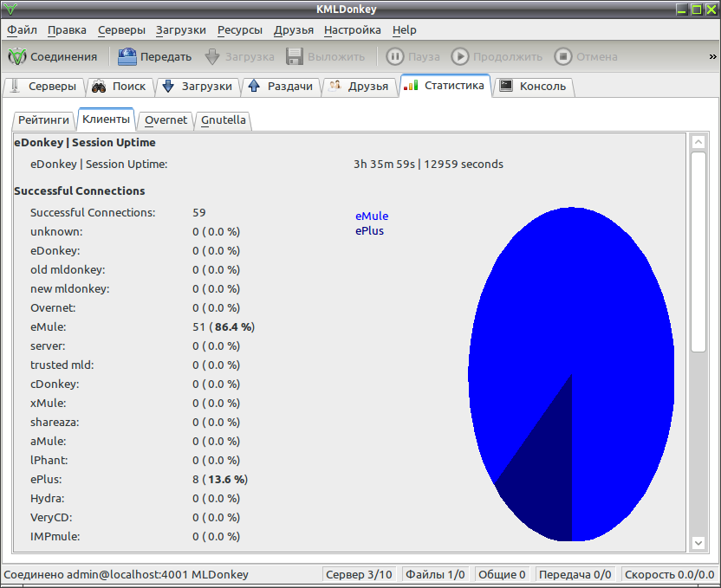Open the Настройка menu
This screenshot has height=588, width=721.
click(x=352, y=30)
